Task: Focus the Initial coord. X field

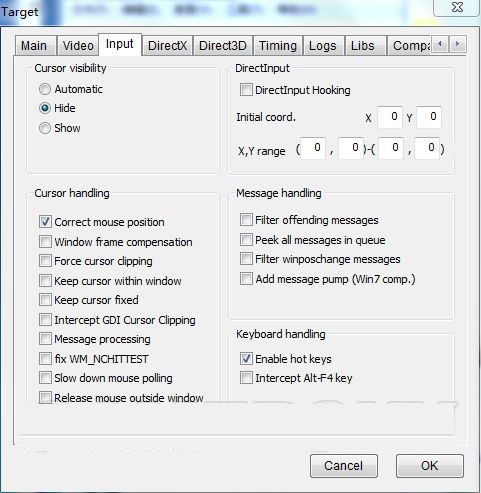Action: click(x=390, y=117)
